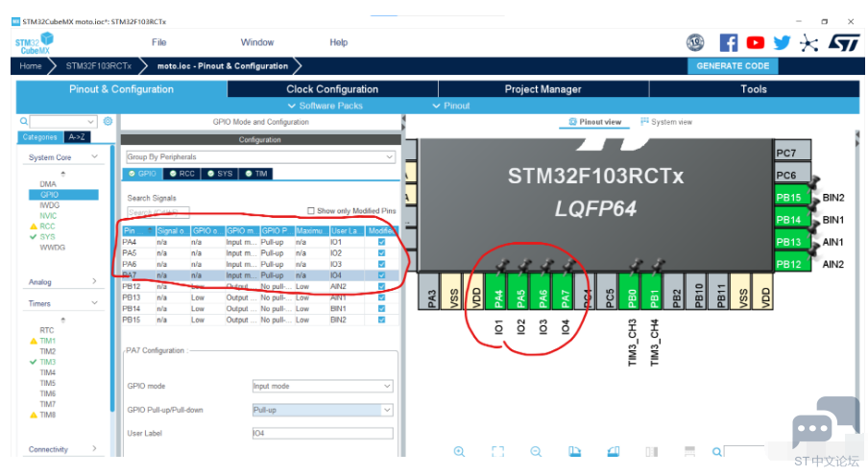Expand the Software Packs menu

click(x=325, y=106)
